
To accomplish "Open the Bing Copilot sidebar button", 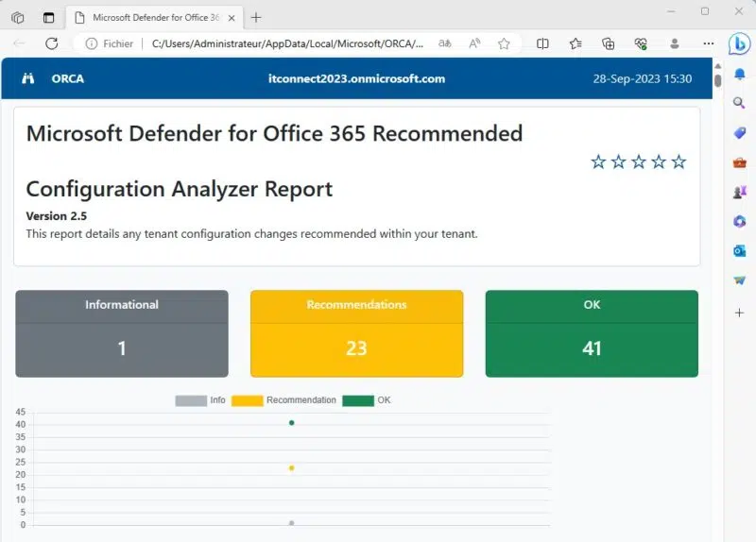I will [x=739, y=44].
